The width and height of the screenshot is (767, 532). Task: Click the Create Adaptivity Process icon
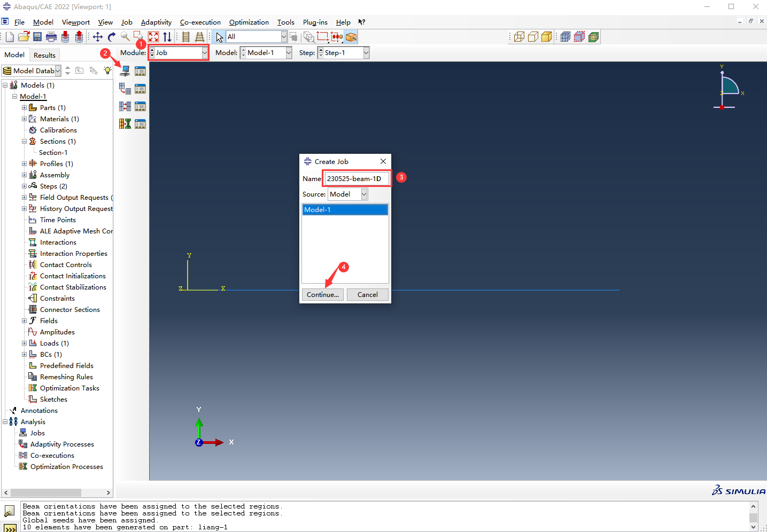125,89
